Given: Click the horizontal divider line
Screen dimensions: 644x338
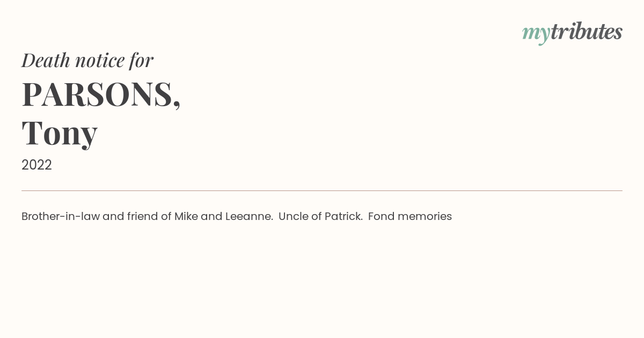Looking at the screenshot, I should (322, 190).
